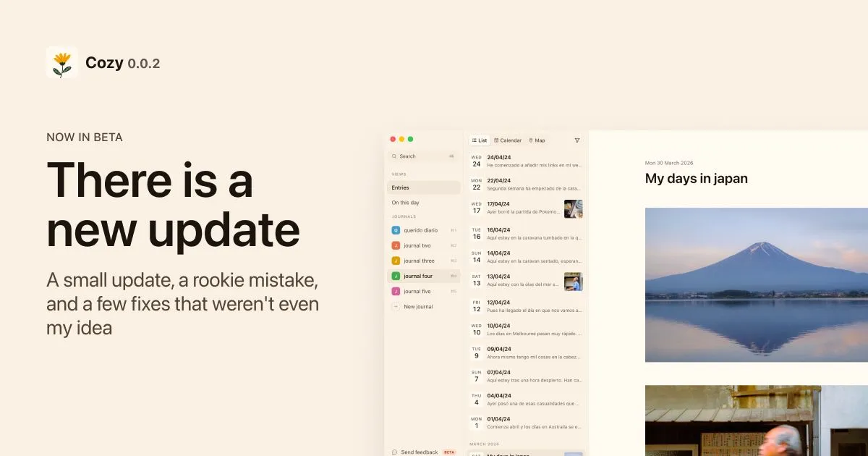Focus the Search input field
868x456 pixels.
tap(423, 156)
